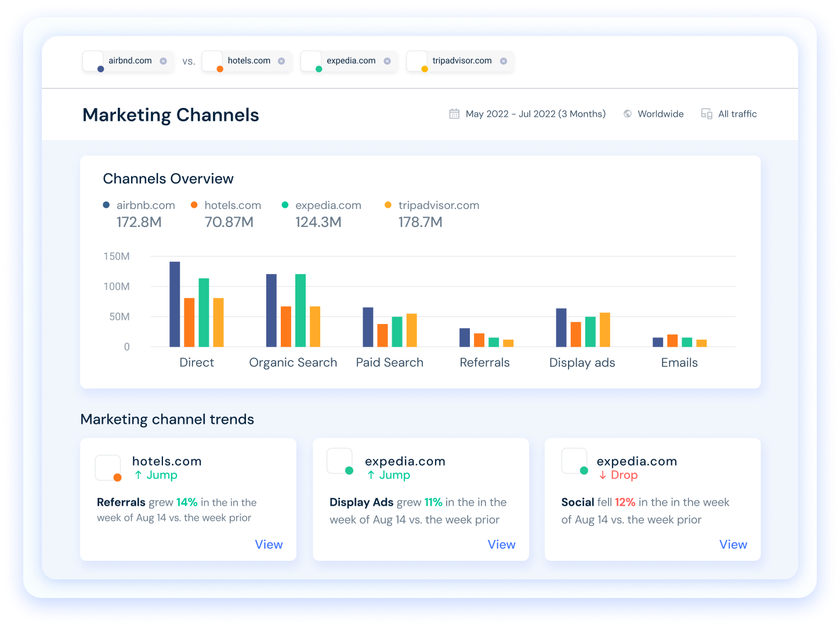Viewport: 840px width, 627px height.
Task: Open the May 2022 - Jul 2022 date selector
Action: pyautogui.click(x=527, y=114)
